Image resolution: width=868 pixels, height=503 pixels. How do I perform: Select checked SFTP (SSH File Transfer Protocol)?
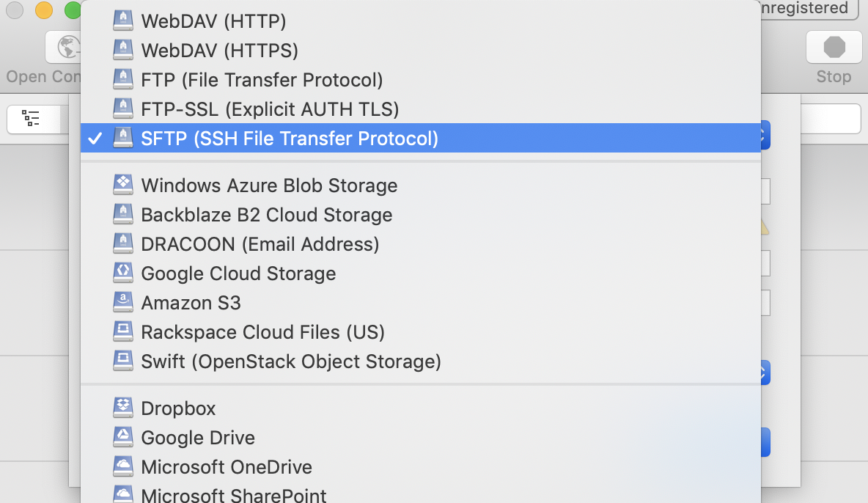click(290, 138)
